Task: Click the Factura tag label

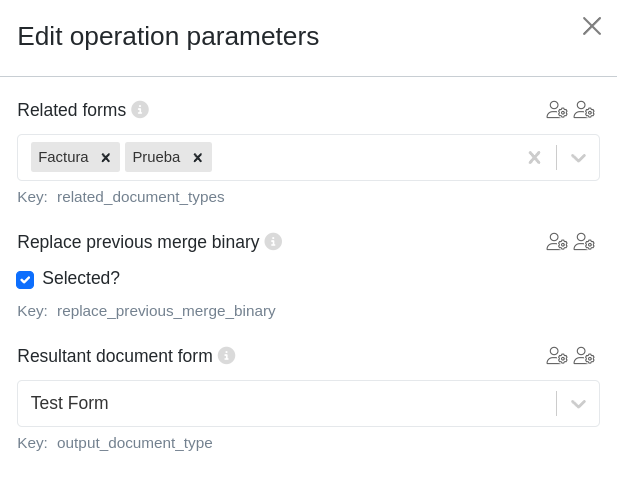Action: pos(63,157)
